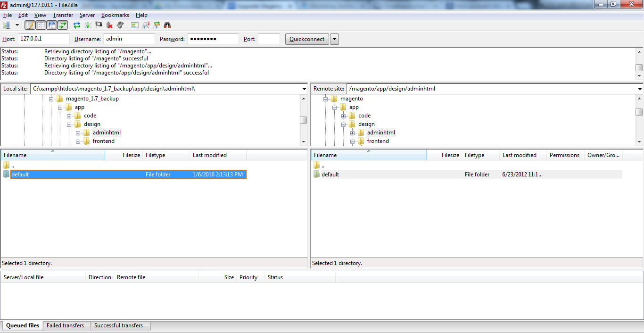Select the default folder in remote file list
The image size is (644, 333).
pos(468,175)
